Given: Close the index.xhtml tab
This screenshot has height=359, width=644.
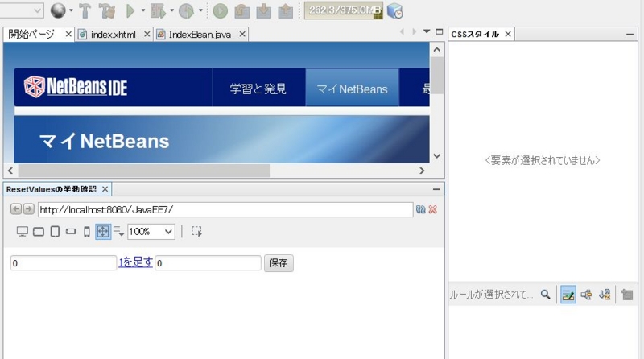Looking at the screenshot, I should click(x=147, y=35).
